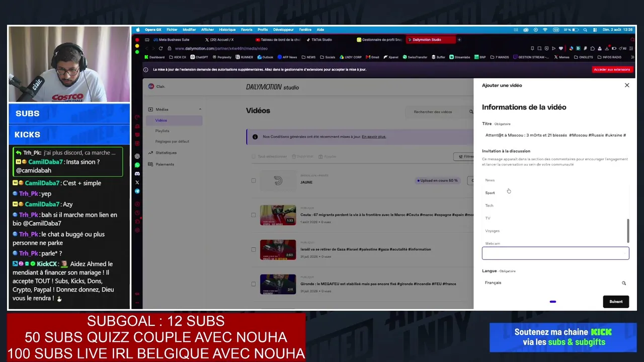
Task: Open Wi-Fi status in the menu bar
Action: [x=545, y=30]
